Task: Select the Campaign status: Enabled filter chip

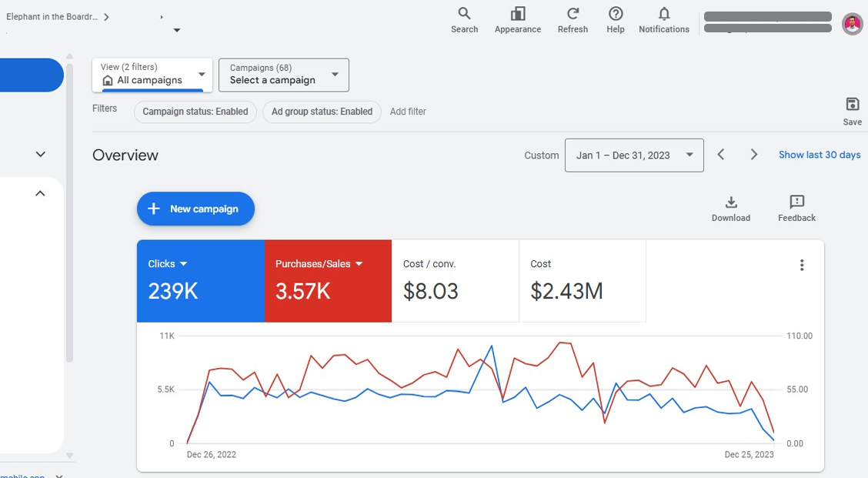Action: pyautogui.click(x=195, y=112)
